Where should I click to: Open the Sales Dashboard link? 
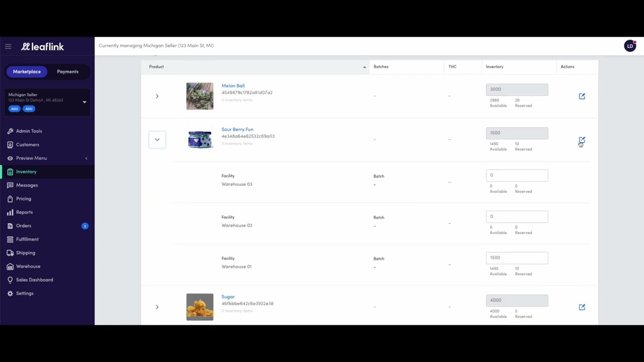[34, 281]
